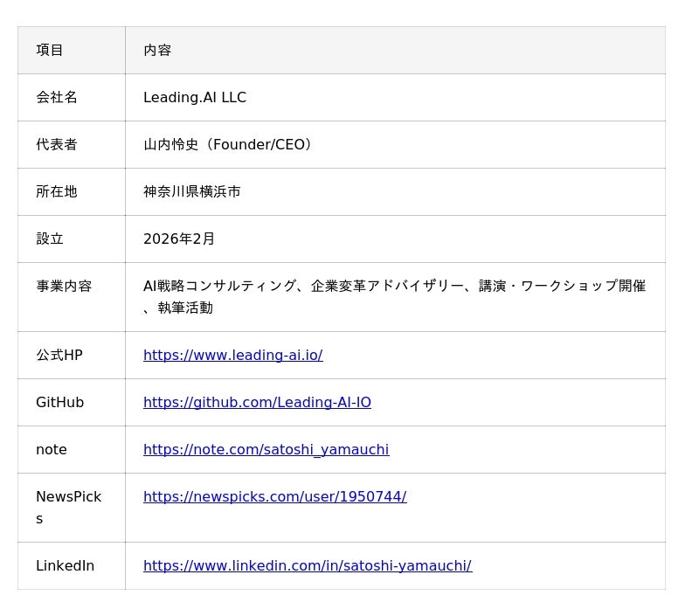The height and width of the screenshot is (616, 699).
Task: Open the GitHub Leading-AI-IO link
Action: click(257, 402)
